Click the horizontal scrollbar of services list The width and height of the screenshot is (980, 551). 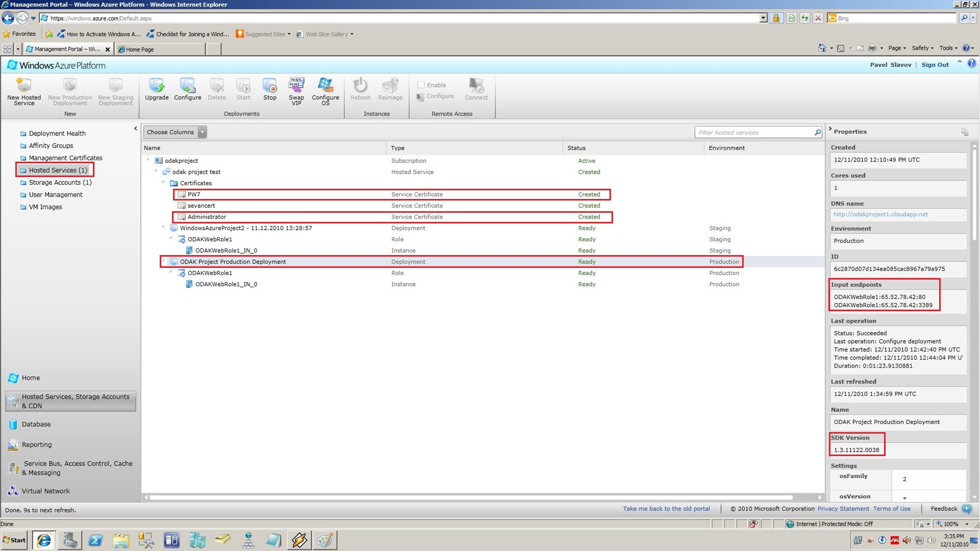point(471,497)
